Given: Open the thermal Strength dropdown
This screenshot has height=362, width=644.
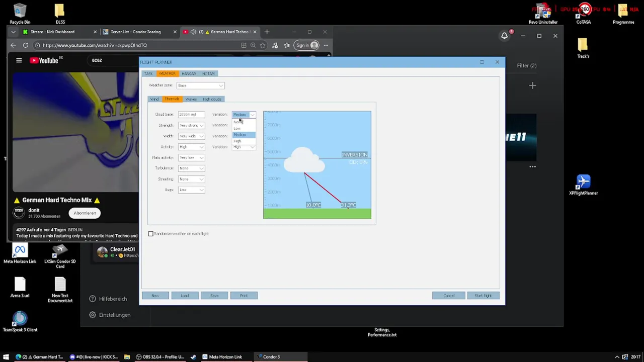Looking at the screenshot, I should click(x=191, y=125).
